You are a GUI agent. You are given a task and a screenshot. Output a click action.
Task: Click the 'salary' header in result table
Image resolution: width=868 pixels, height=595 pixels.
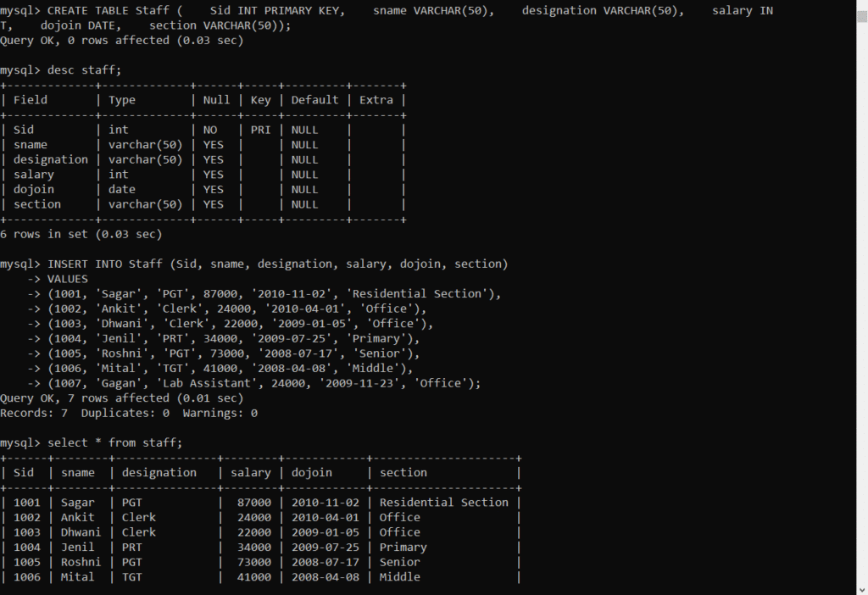click(250, 473)
